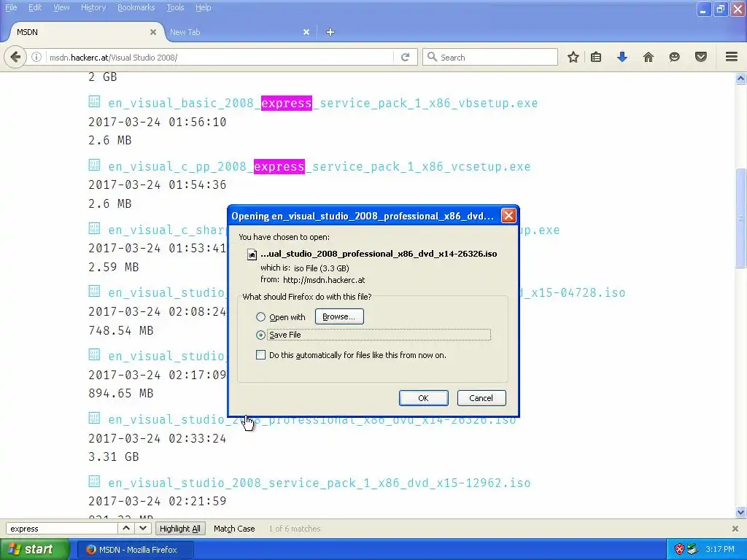Image resolution: width=747 pixels, height=560 pixels.
Task: Click scrollbar down arrow
Action: click(741, 513)
